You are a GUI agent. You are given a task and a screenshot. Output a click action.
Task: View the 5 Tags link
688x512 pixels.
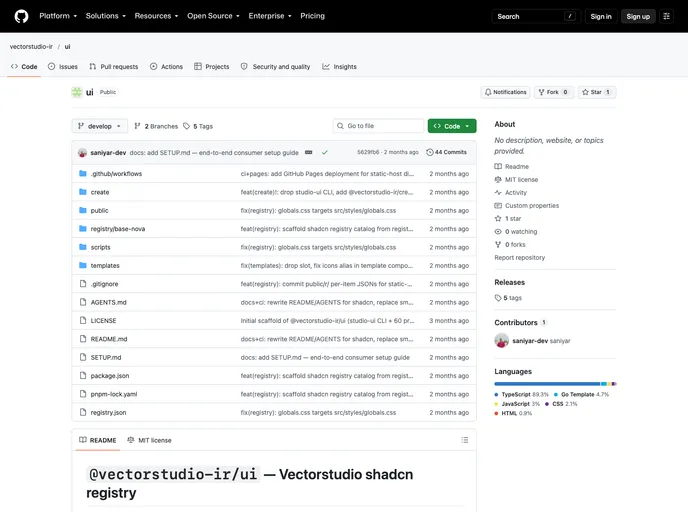pos(198,126)
